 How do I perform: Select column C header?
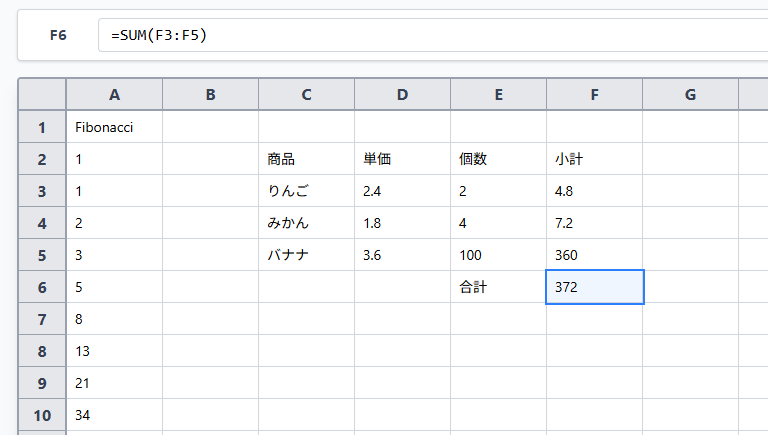coord(306,95)
